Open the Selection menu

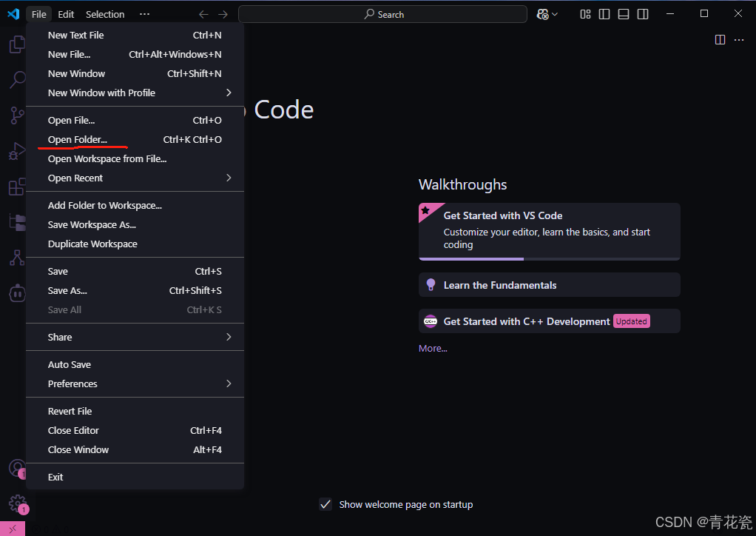(105, 15)
